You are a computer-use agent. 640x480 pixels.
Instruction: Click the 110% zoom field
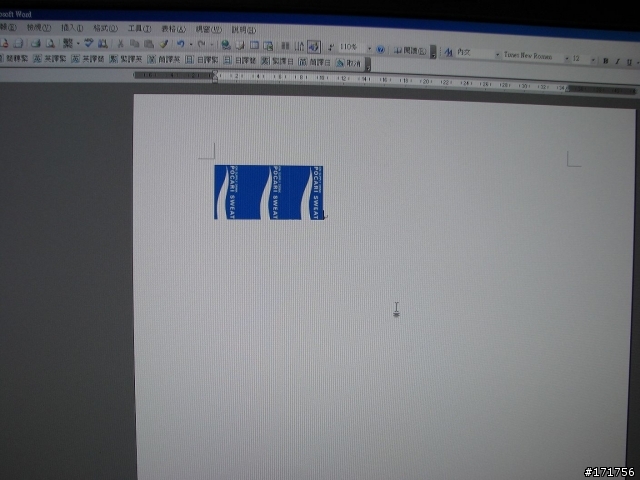tap(352, 47)
